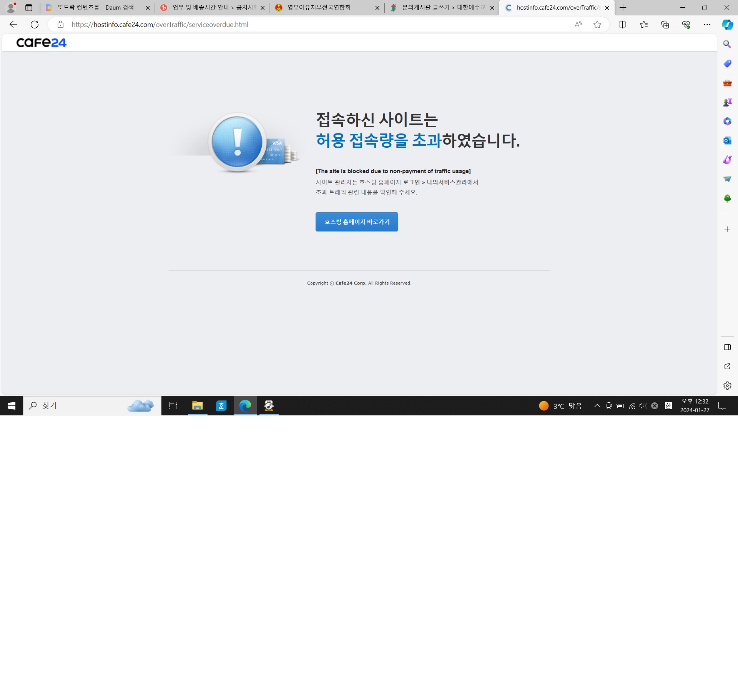
Task: Toggle Korean IME language indicator
Action: pyautogui.click(x=668, y=406)
